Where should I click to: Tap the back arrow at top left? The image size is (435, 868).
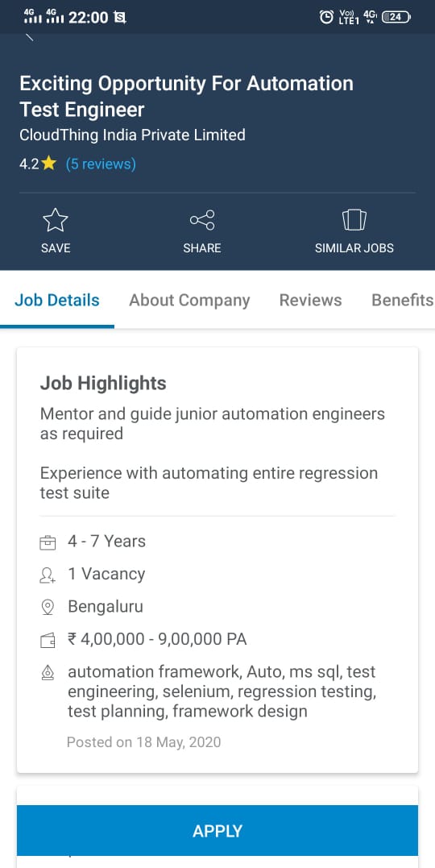click(30, 38)
